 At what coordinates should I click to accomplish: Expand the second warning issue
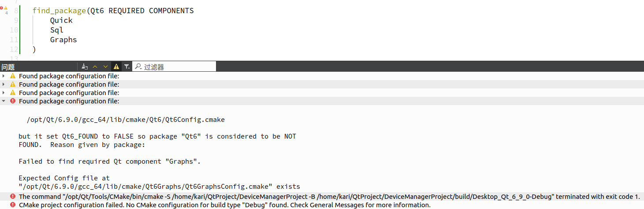(4, 84)
